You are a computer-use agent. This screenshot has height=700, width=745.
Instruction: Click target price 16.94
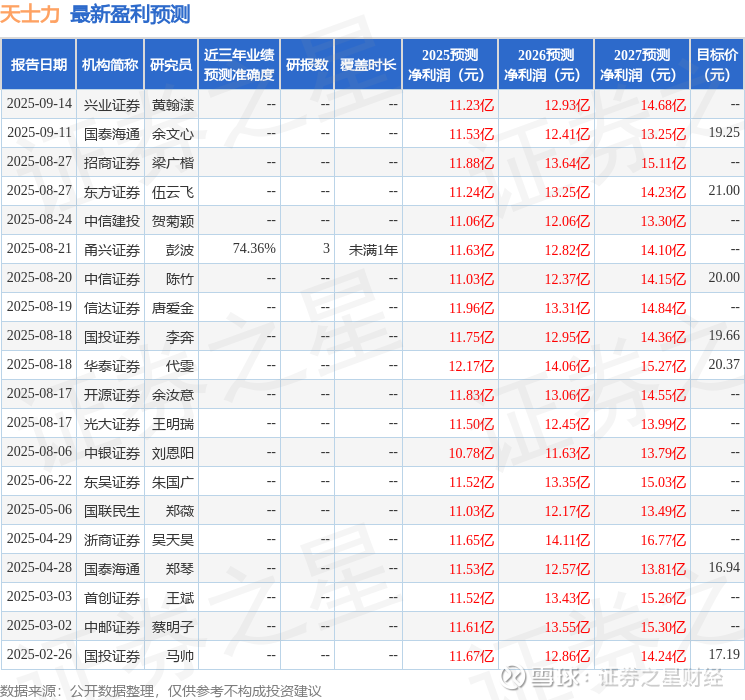coord(724,567)
